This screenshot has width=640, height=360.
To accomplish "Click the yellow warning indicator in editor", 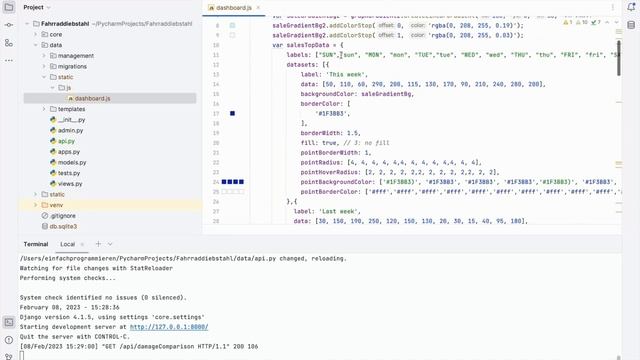I will click(568, 22).
